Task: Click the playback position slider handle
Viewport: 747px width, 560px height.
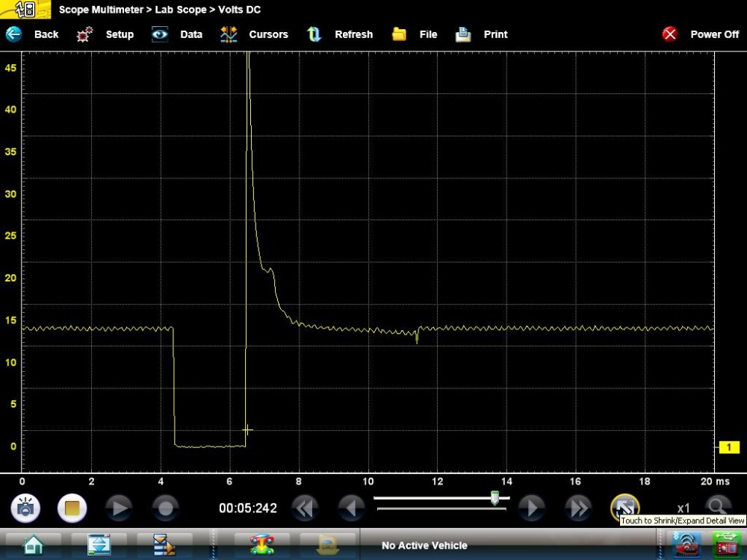Action: pos(495,498)
